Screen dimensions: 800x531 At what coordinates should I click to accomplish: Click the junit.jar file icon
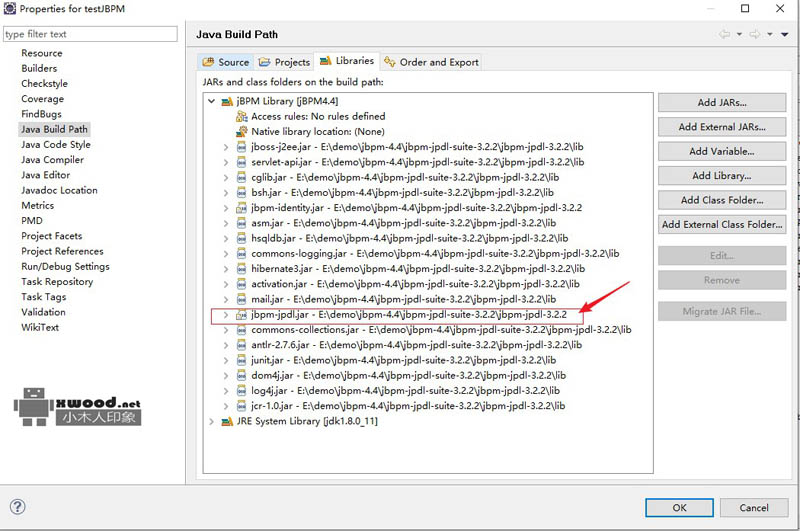pos(242,360)
